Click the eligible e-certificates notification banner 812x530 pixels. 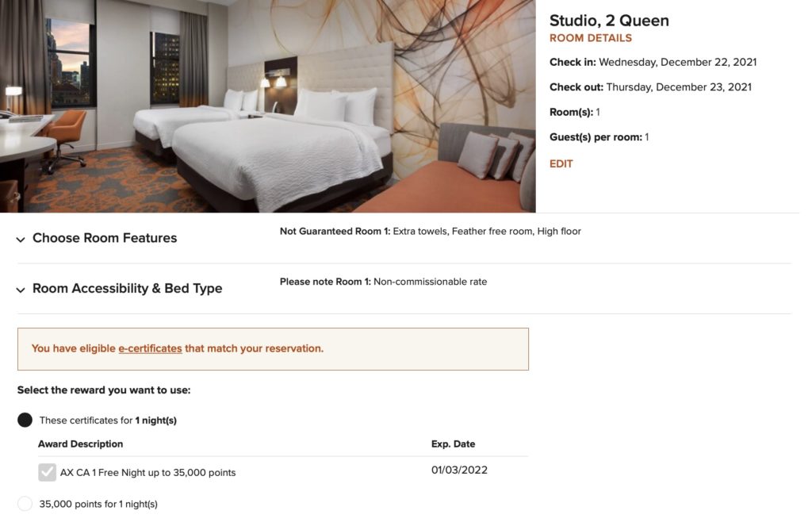(x=273, y=348)
